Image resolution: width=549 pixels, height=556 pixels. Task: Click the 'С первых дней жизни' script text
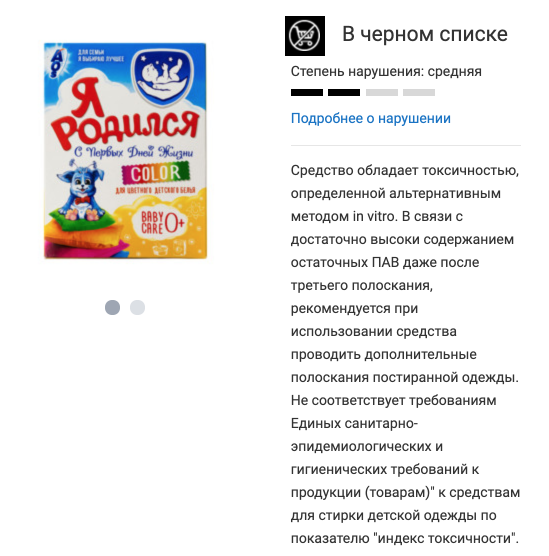tap(134, 152)
